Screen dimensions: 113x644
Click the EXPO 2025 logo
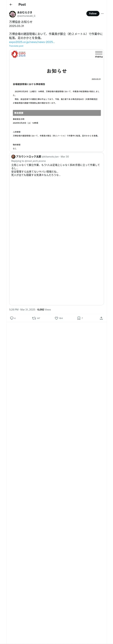[x=19, y=54]
